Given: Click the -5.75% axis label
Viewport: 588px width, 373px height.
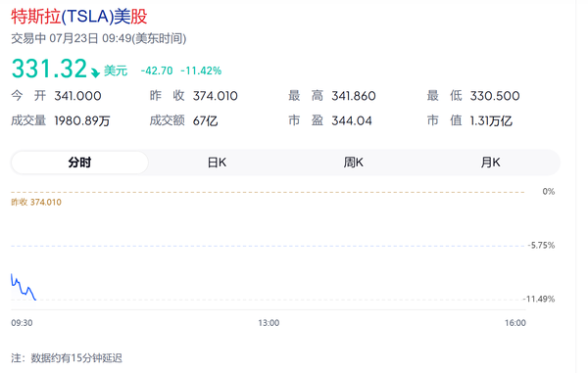Looking at the screenshot, I should 541,246.
